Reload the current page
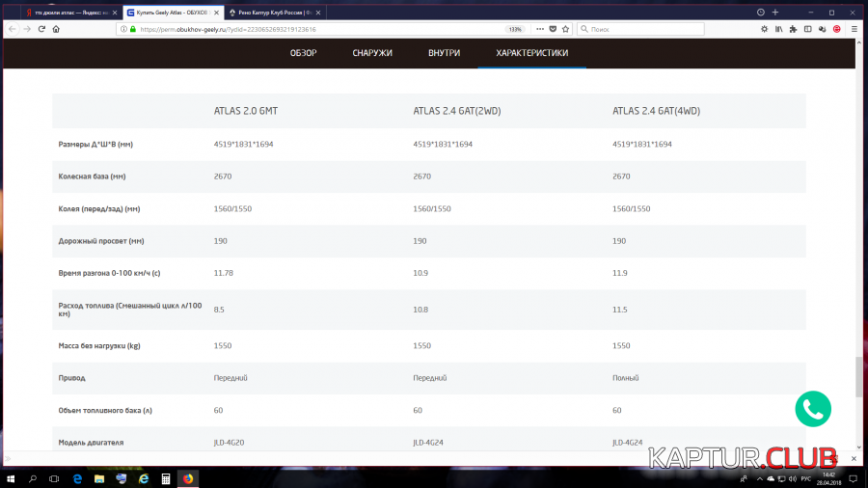Screen dimensions: 868x488 point(41,29)
